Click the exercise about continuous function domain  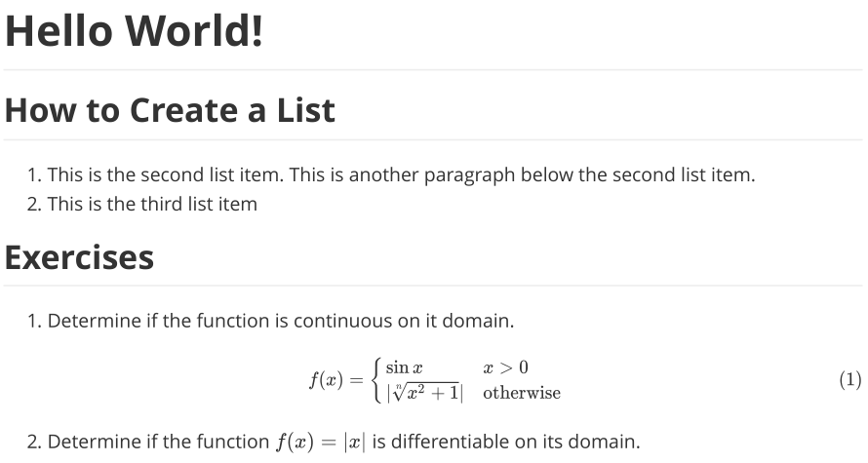point(281,321)
